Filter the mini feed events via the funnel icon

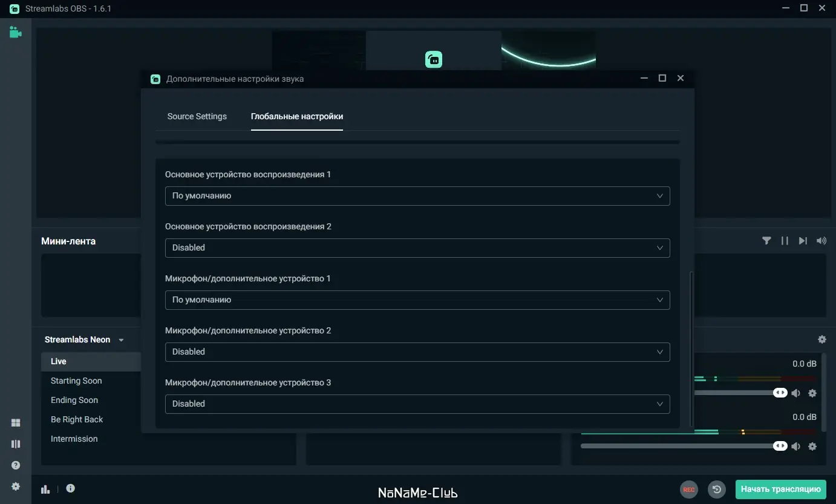point(766,241)
